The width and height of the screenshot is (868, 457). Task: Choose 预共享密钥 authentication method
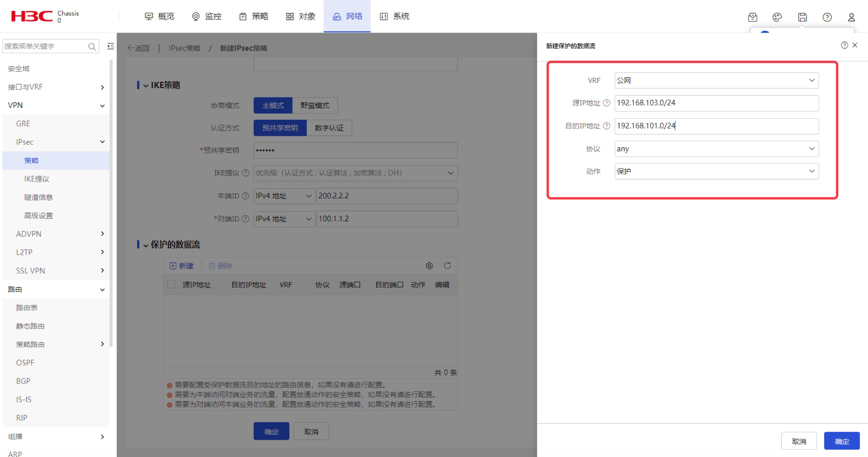[x=280, y=128]
